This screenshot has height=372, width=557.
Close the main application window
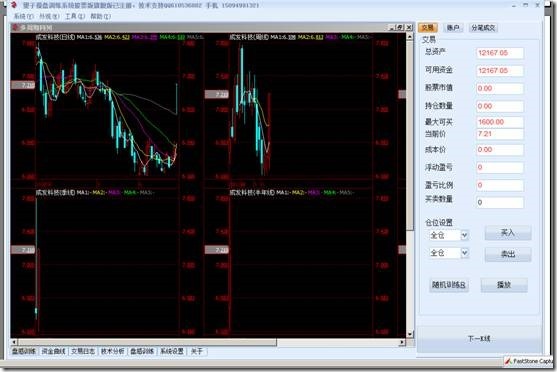538,5
